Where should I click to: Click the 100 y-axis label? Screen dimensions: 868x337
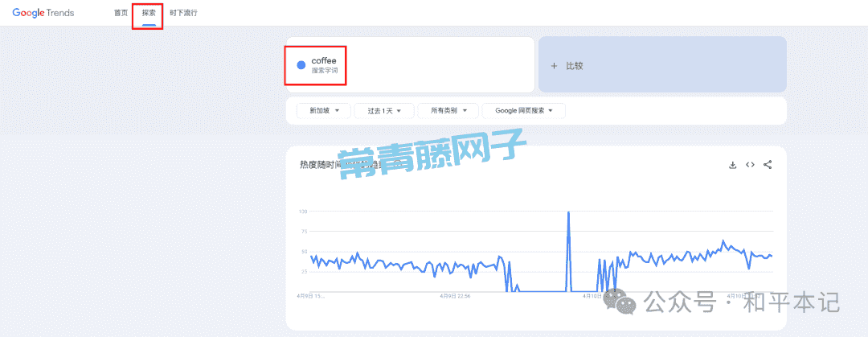tap(303, 212)
